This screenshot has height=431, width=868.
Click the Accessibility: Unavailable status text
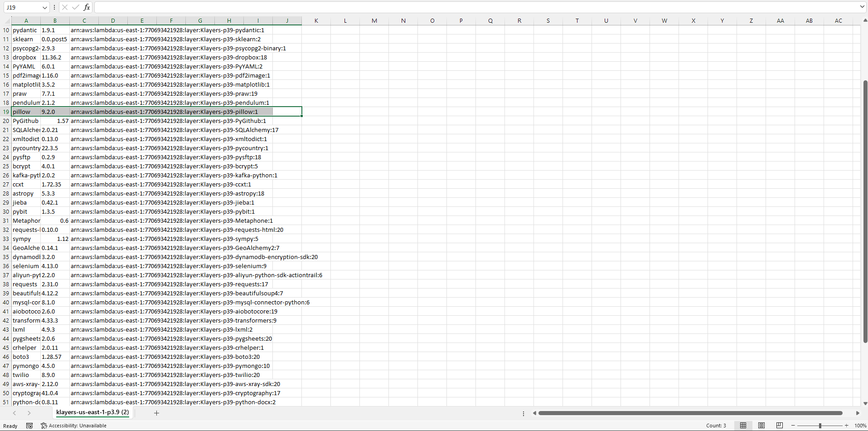pyautogui.click(x=78, y=426)
